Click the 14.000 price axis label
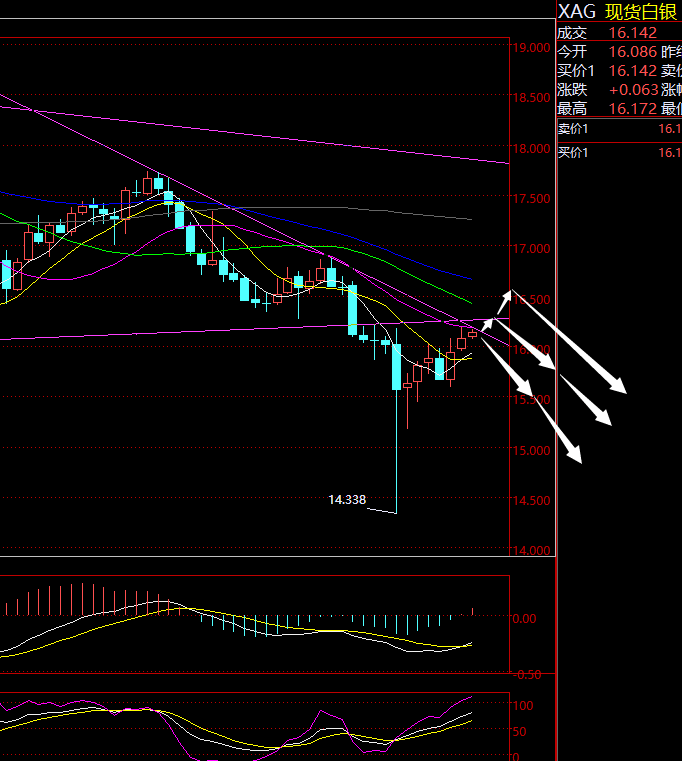The width and height of the screenshot is (682, 761). coord(532,550)
